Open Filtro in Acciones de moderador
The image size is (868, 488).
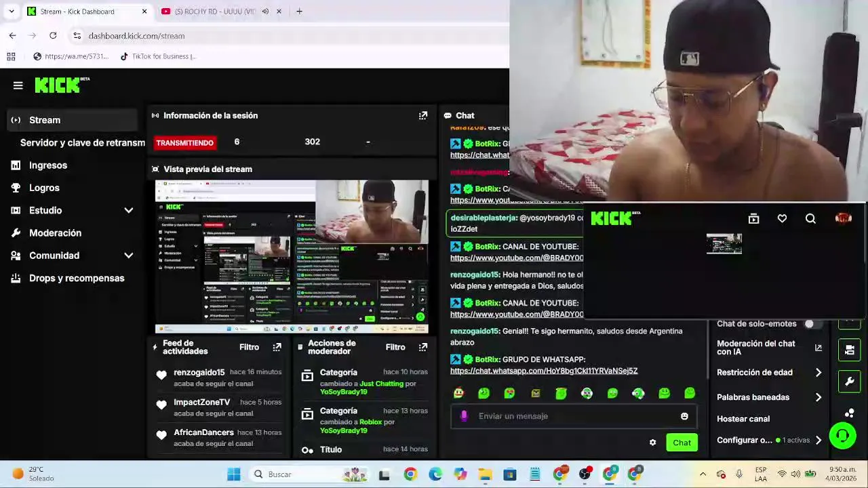(395, 347)
